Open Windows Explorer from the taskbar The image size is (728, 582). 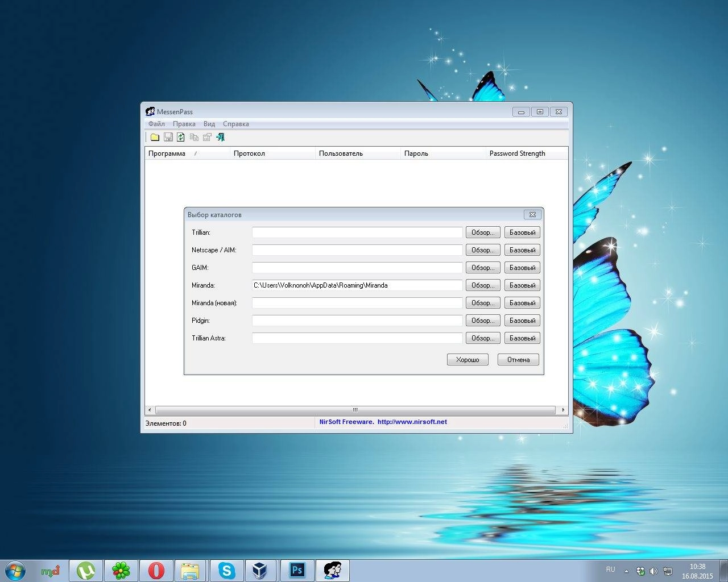[x=191, y=571]
